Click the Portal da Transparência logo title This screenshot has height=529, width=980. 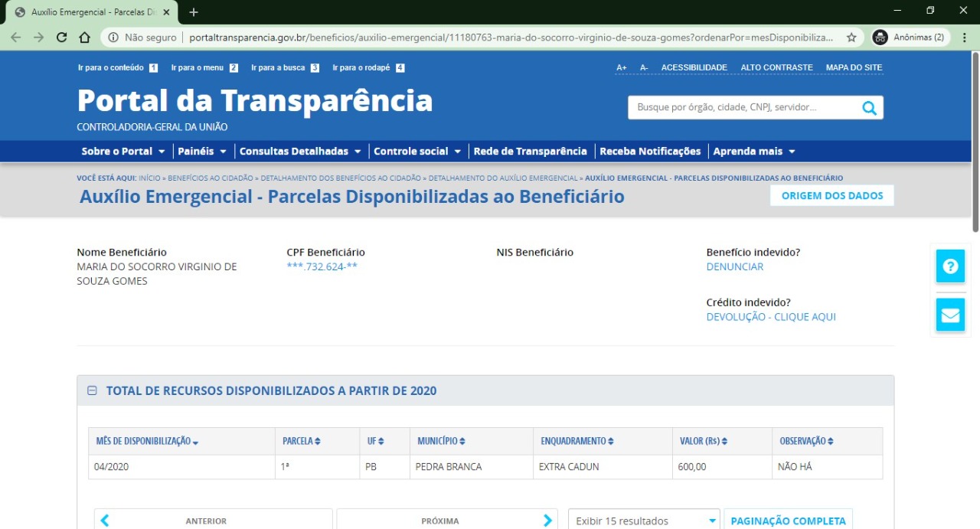(255, 100)
